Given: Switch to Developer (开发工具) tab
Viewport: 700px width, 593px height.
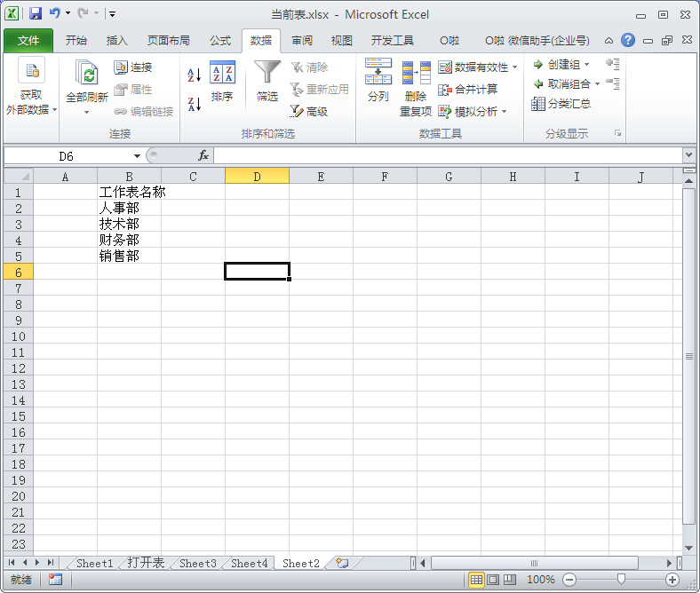Looking at the screenshot, I should pos(393,41).
